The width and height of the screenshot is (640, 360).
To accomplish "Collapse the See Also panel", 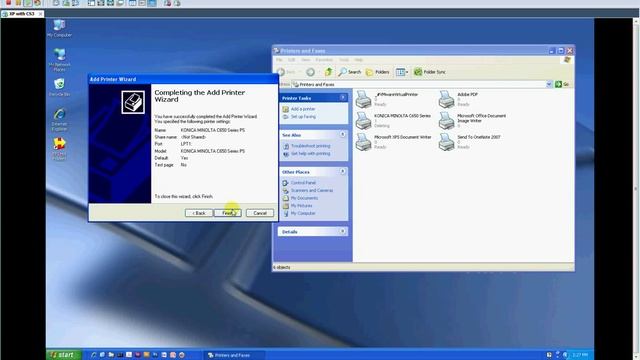I will [343, 134].
